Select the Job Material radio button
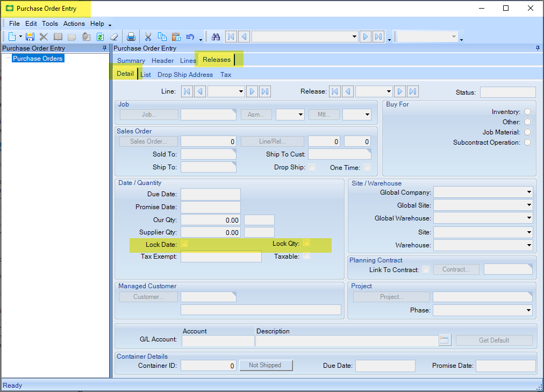 527,132
